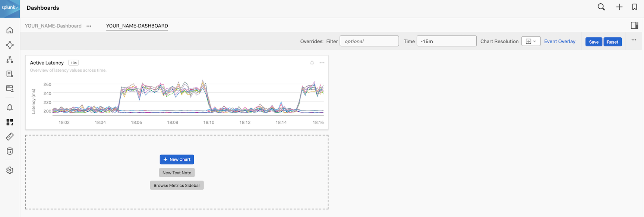
Task: Open the Home icon in sidebar
Action: coord(10,30)
